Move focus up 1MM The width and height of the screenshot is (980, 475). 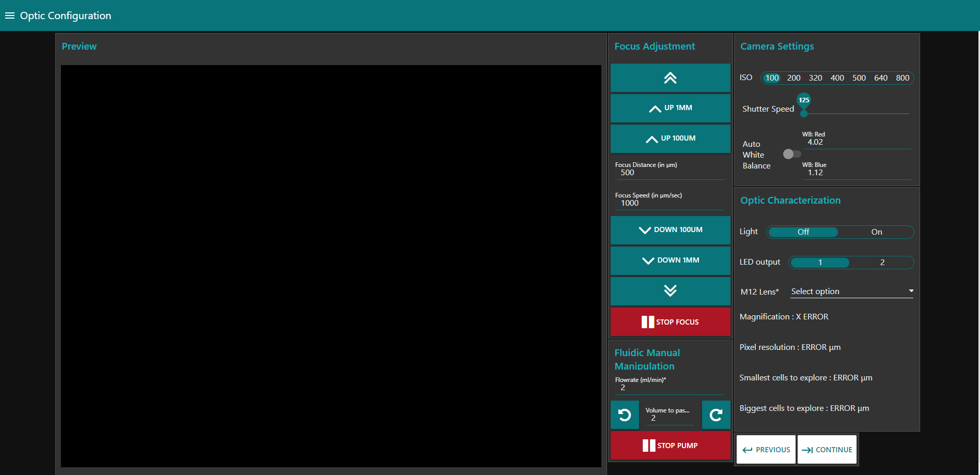[x=670, y=108]
